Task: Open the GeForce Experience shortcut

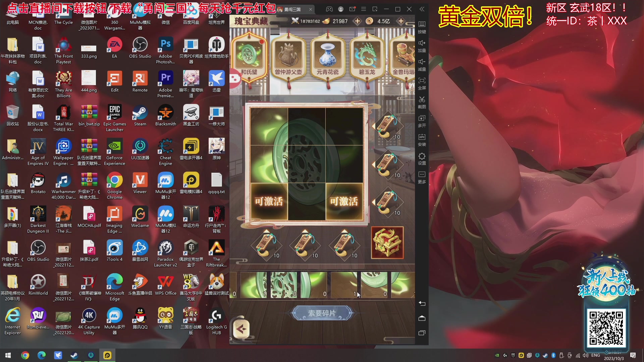Action: 114,153
